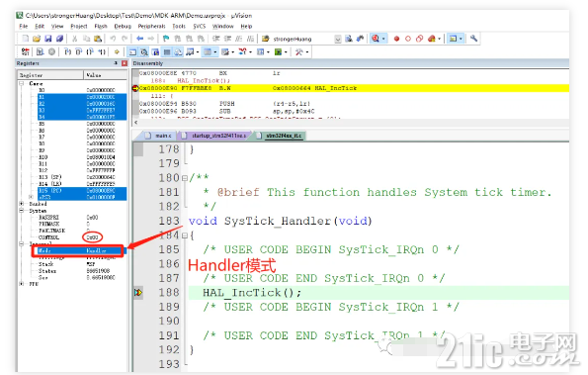Open the Debug menu
Viewport: 588px width, 375px height.
click(123, 26)
